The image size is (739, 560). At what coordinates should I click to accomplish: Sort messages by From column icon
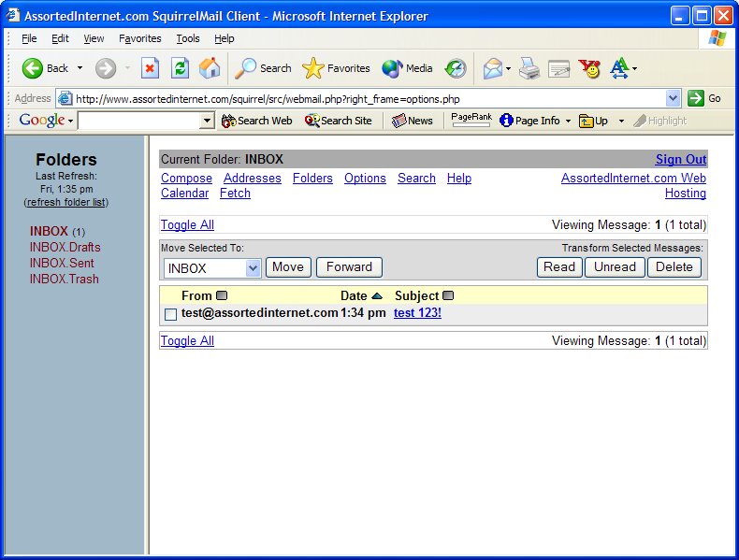point(222,295)
